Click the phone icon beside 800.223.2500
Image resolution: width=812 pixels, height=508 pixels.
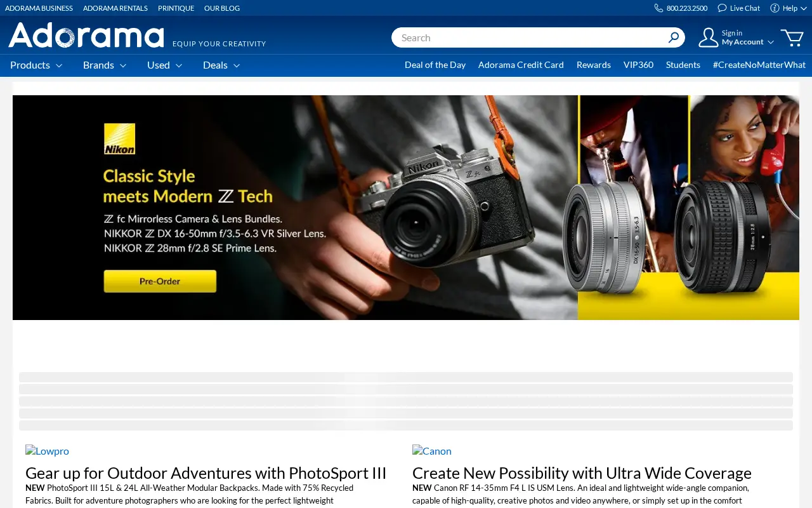pyautogui.click(x=658, y=8)
